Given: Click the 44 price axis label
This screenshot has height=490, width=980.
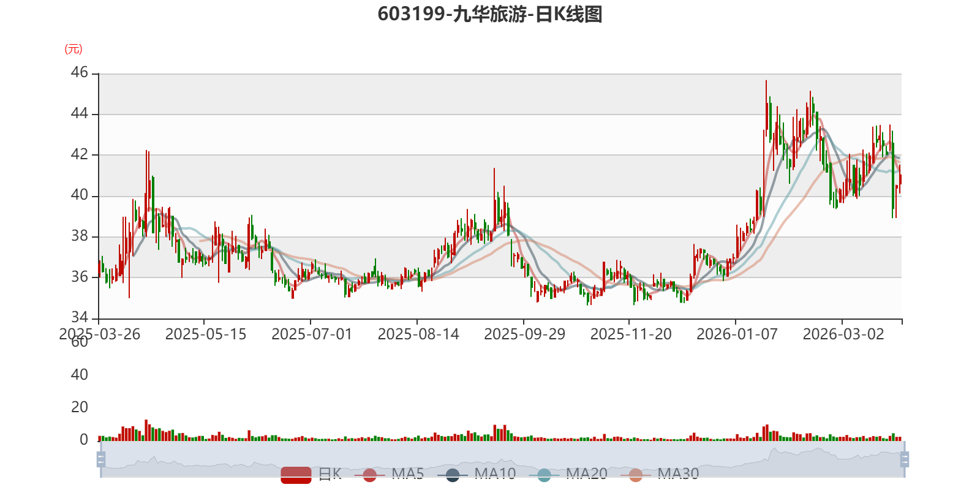Looking at the screenshot, I should pos(80,114).
